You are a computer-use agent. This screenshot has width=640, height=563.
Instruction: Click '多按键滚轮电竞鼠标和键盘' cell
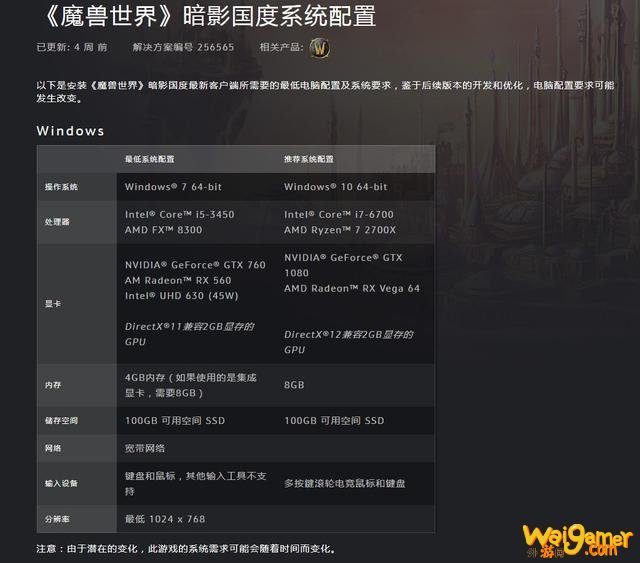tap(345, 484)
